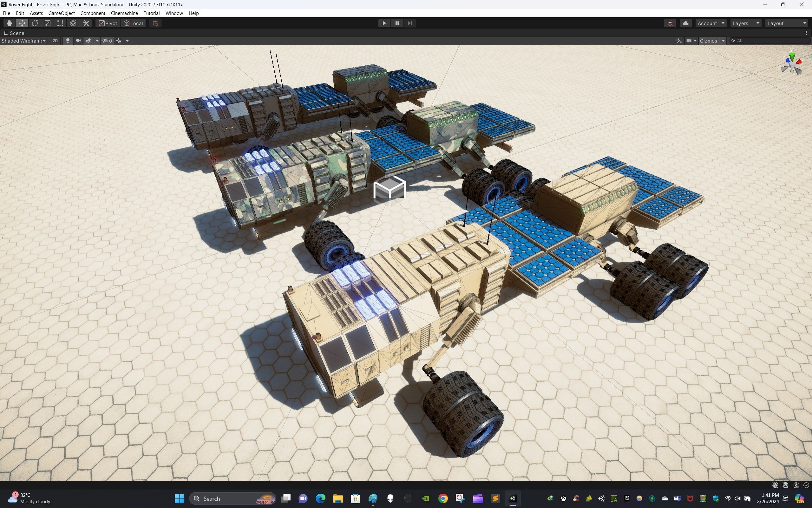
Task: Select the Move tool
Action: 22,23
